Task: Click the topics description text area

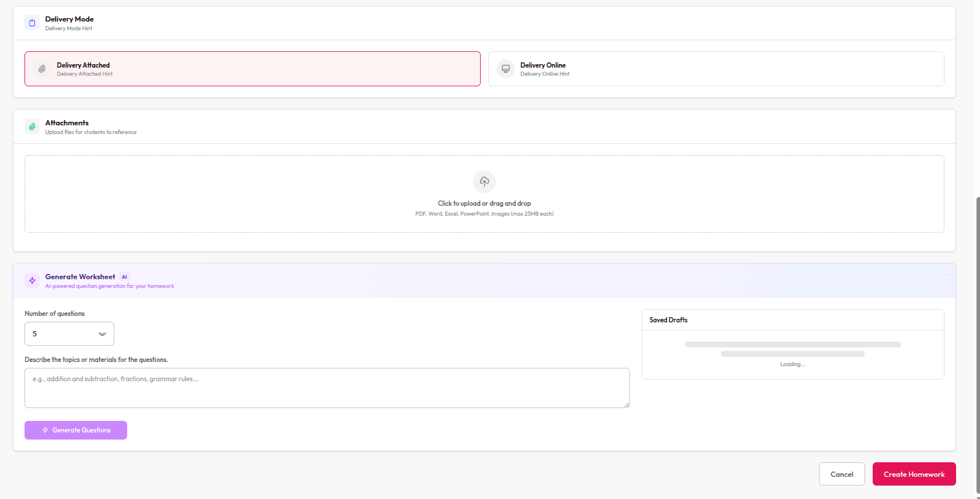Action: coord(327,388)
